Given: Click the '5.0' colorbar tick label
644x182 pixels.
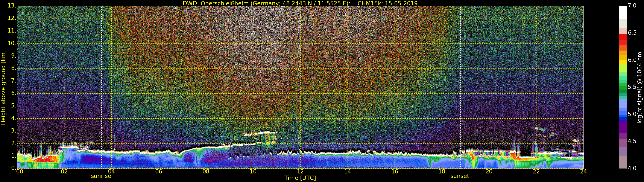Looking at the screenshot, I should (632, 114).
